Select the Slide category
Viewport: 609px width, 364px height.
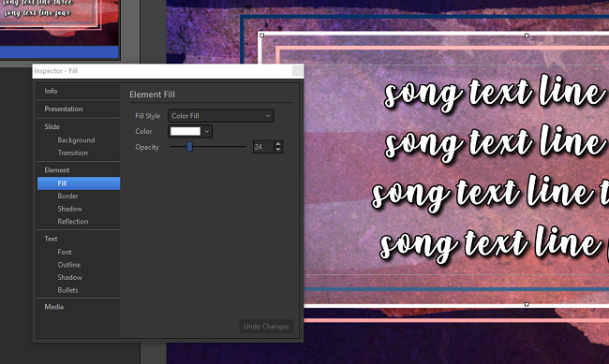tap(79, 127)
